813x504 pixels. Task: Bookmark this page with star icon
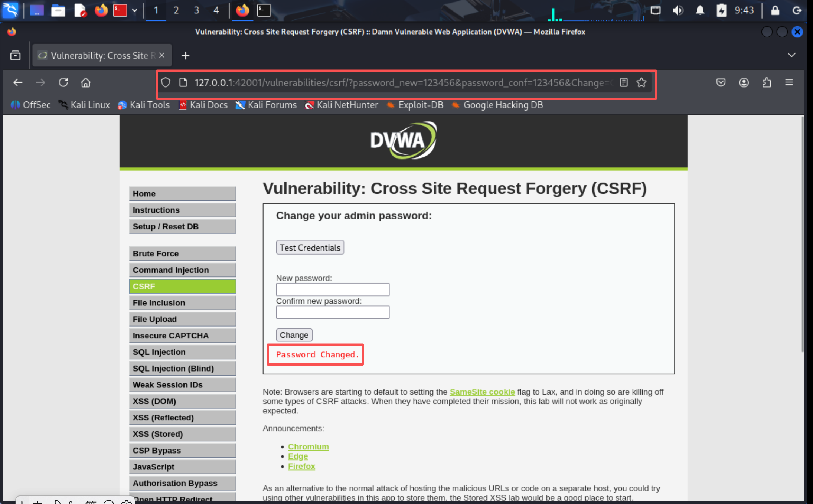coord(641,82)
